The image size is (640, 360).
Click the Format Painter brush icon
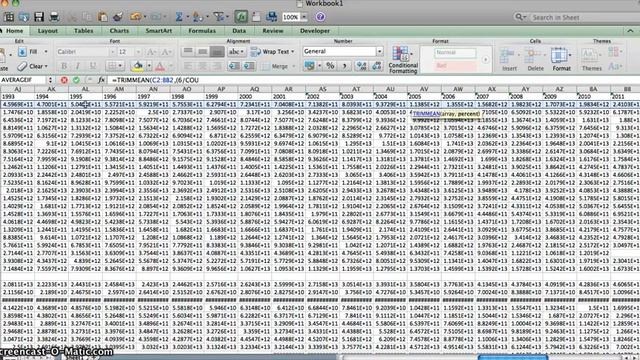point(118,17)
